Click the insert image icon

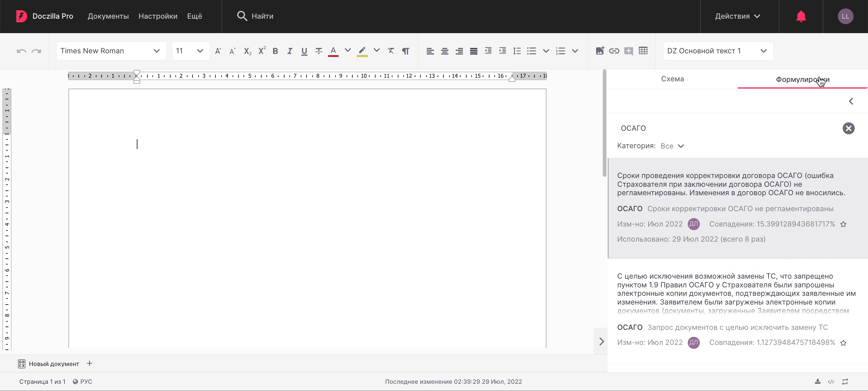click(x=599, y=51)
